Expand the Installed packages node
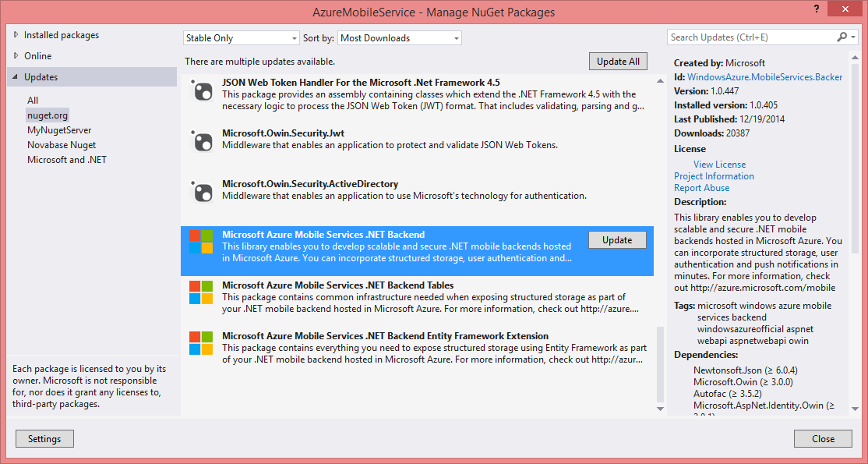 tap(15, 35)
